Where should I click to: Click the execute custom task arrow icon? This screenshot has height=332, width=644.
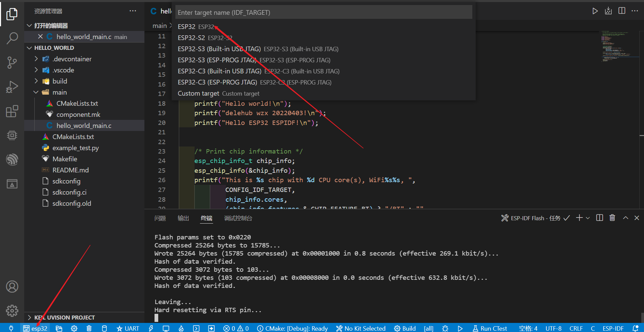pyautogui.click(x=211, y=328)
